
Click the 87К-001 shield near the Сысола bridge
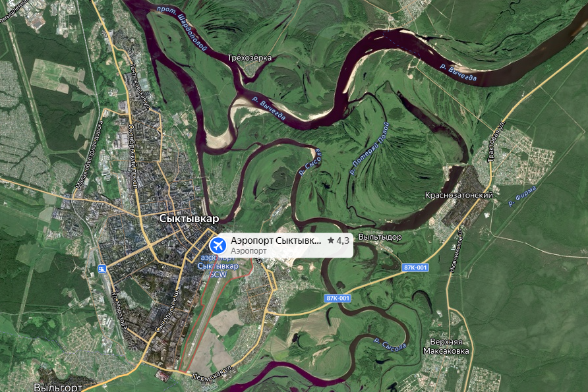point(338,298)
